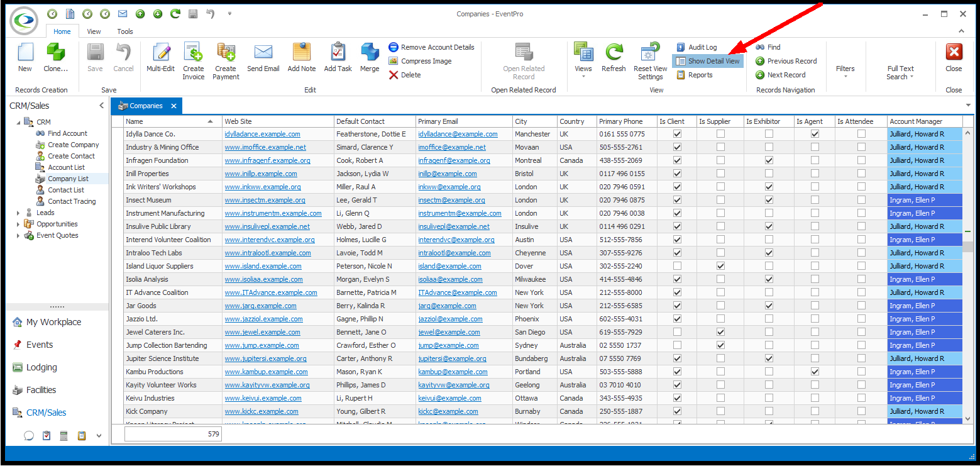Switch to the View ribbon tab

click(x=94, y=31)
